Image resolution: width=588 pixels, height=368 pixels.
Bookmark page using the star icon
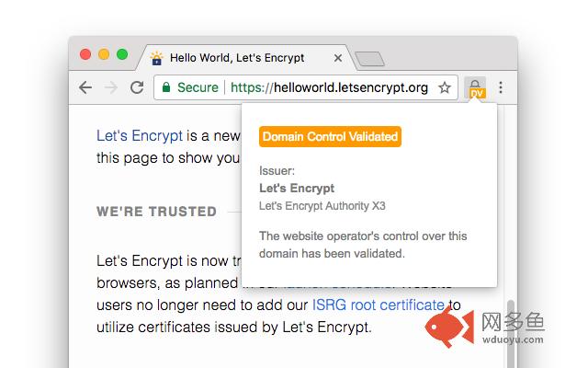click(x=445, y=87)
